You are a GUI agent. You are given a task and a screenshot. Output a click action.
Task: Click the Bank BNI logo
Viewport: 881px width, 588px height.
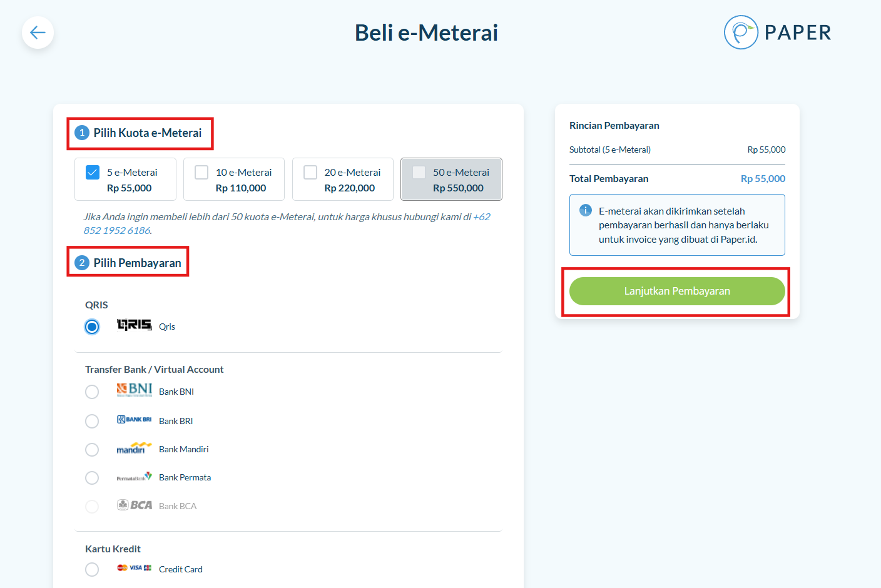[x=134, y=390]
